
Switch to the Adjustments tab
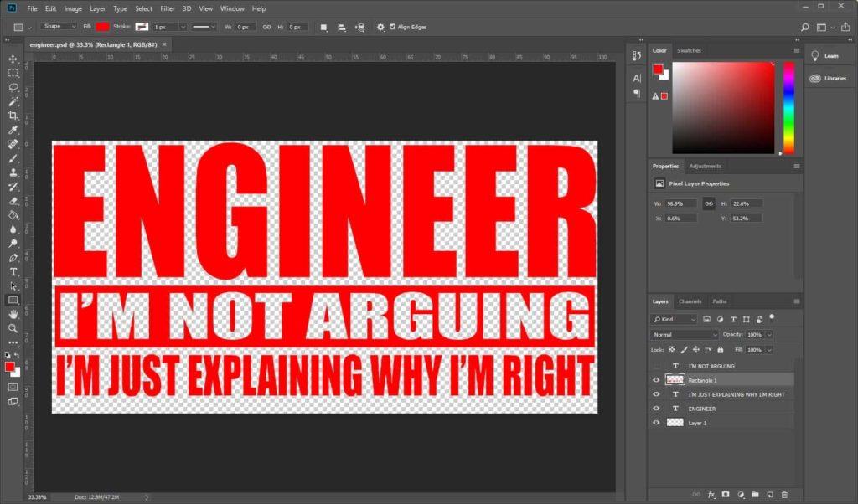coord(705,166)
